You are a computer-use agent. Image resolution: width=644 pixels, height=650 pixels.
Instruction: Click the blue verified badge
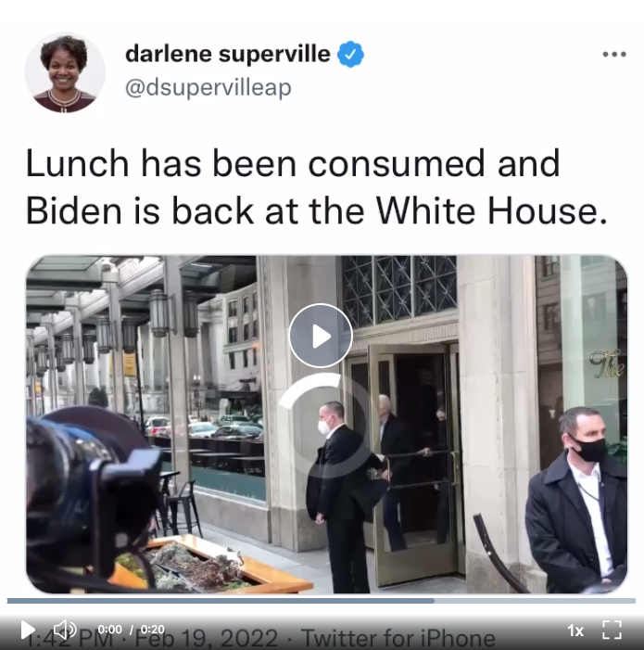(351, 55)
